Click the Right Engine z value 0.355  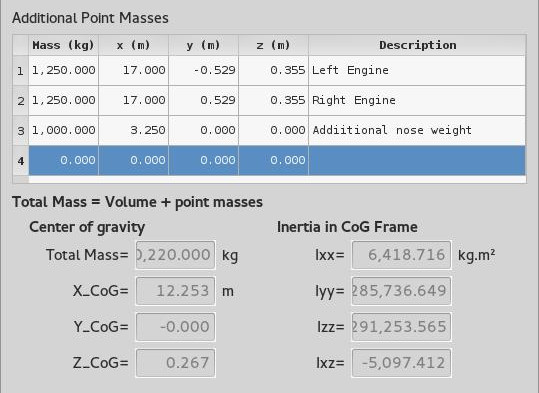point(274,100)
